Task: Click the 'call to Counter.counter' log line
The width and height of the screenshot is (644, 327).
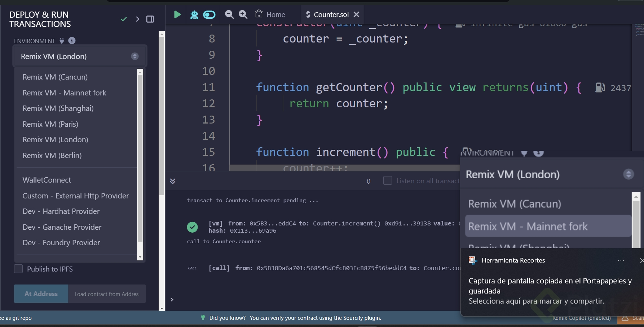Action: [x=224, y=241]
